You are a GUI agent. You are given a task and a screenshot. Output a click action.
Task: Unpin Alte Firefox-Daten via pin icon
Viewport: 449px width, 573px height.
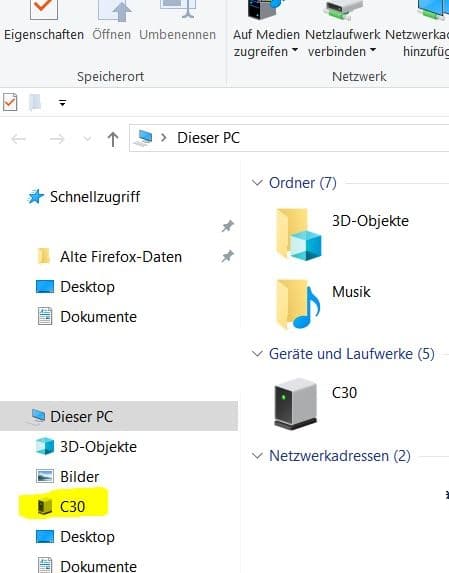pyautogui.click(x=227, y=256)
